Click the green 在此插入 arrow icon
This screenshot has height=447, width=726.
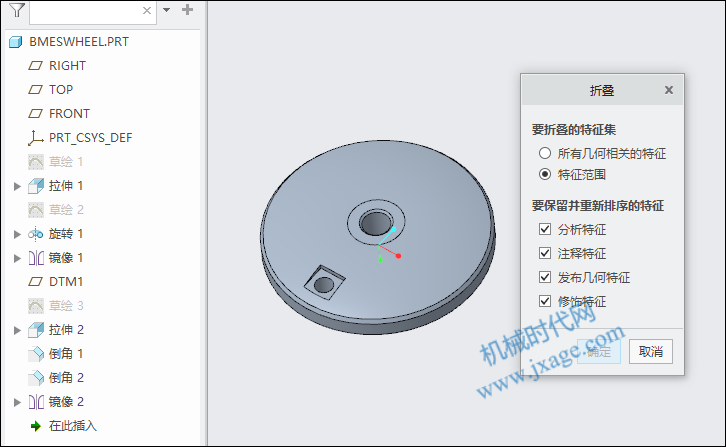[36, 426]
